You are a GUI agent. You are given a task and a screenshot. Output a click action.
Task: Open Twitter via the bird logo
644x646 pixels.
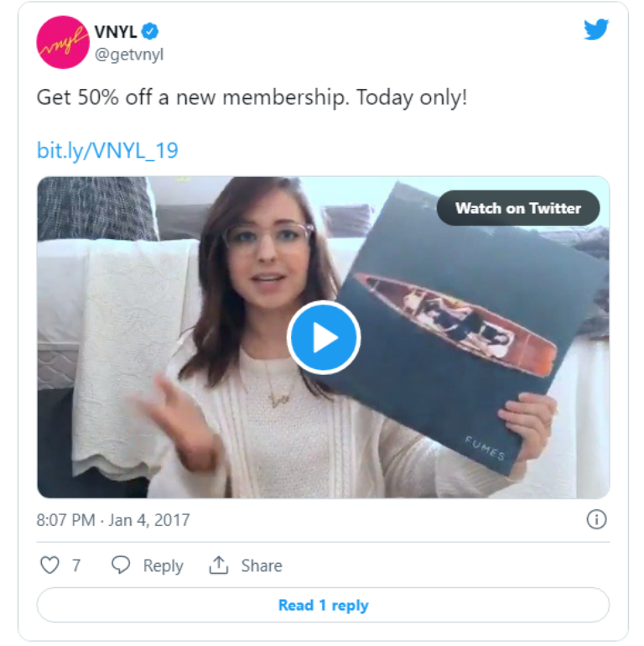coord(596,30)
